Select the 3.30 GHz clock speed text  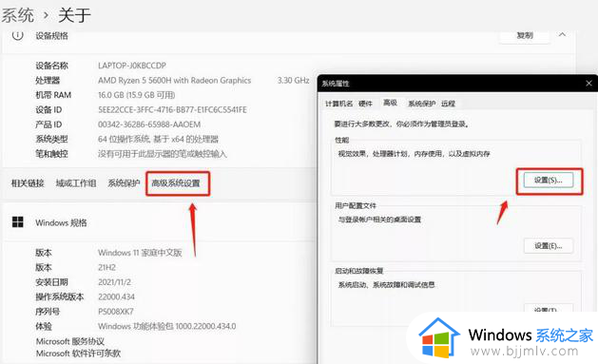click(x=293, y=81)
